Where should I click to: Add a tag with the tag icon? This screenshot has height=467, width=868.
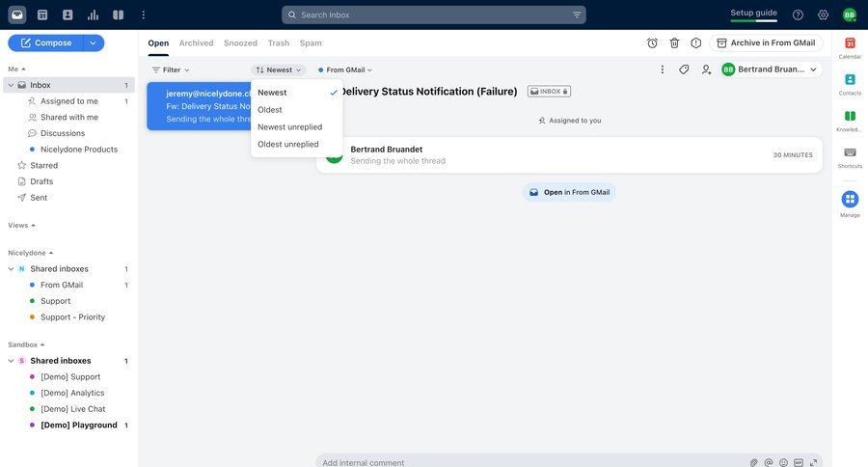[x=684, y=69]
